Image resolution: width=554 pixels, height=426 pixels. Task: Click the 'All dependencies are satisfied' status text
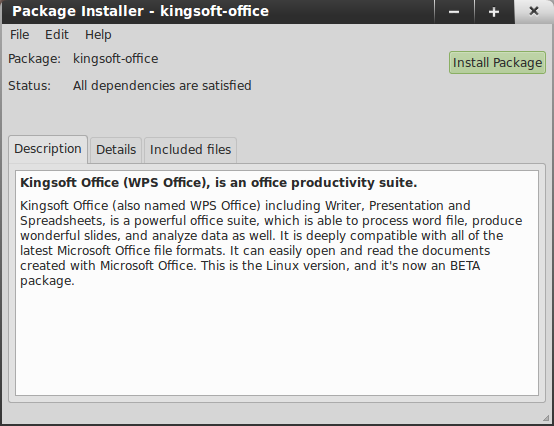162,86
